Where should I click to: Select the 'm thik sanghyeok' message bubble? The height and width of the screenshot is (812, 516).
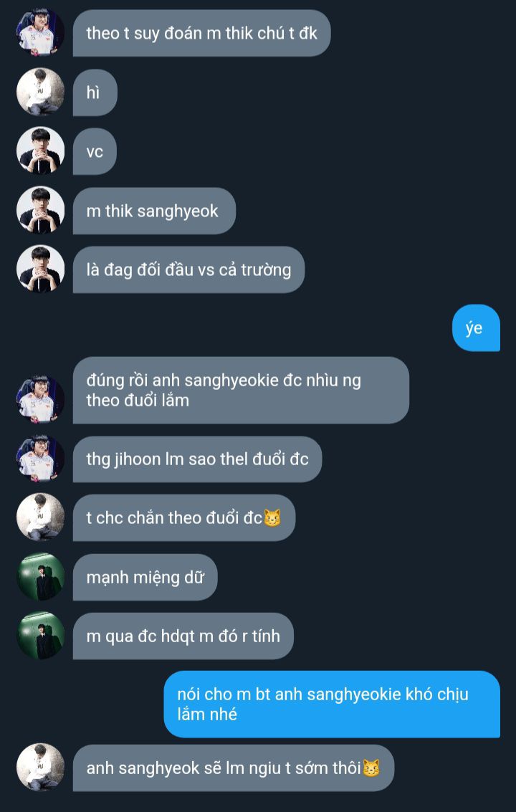(154, 211)
